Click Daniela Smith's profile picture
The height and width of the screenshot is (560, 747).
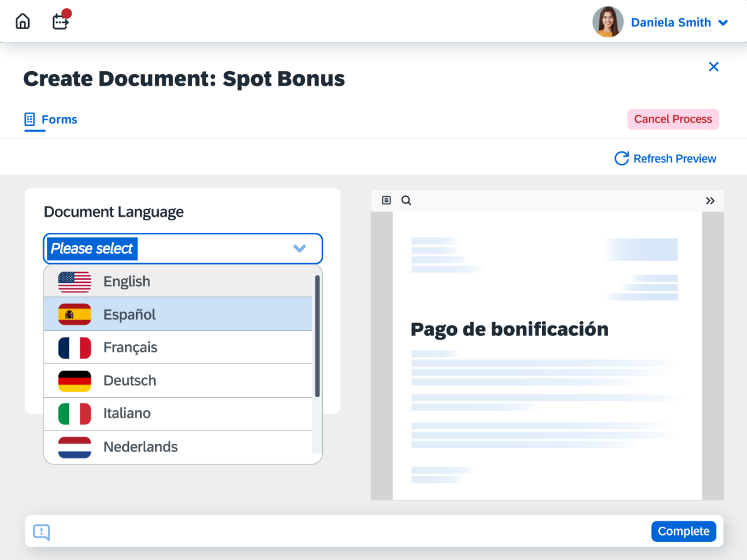tap(608, 22)
